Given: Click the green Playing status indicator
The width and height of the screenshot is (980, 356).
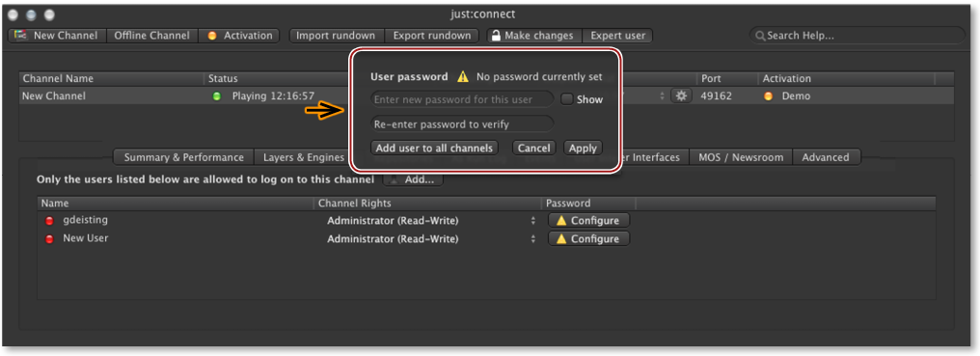Looking at the screenshot, I should 217,96.
